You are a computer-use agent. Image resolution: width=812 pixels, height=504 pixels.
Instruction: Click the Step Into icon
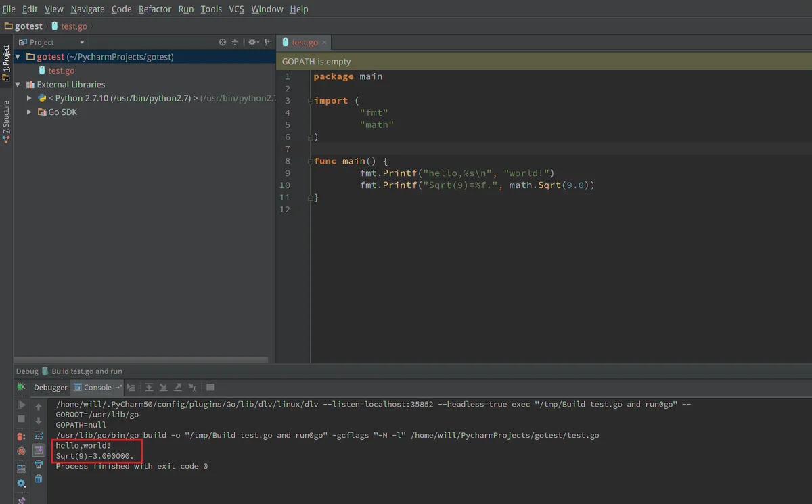pos(163,388)
